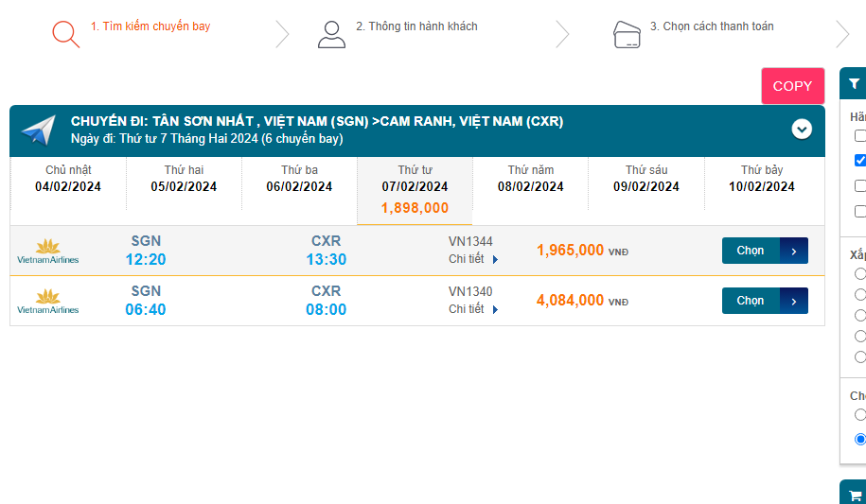Click lowest fare 1,898,000 under Thứ tư
Image resolution: width=866 pixels, height=504 pixels.
(415, 208)
